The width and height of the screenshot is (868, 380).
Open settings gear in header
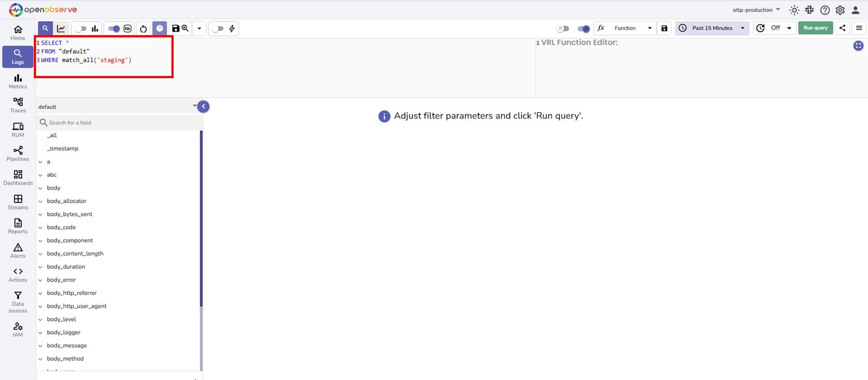click(x=840, y=10)
